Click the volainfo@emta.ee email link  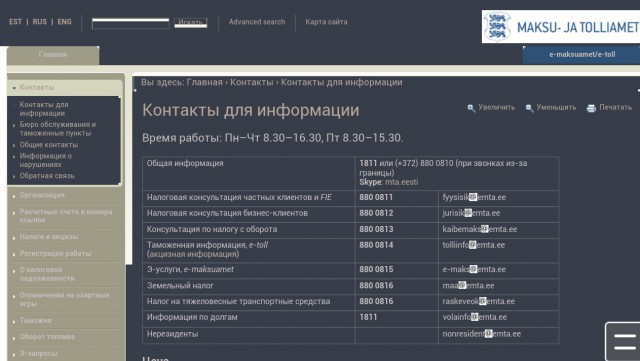tap(474, 317)
